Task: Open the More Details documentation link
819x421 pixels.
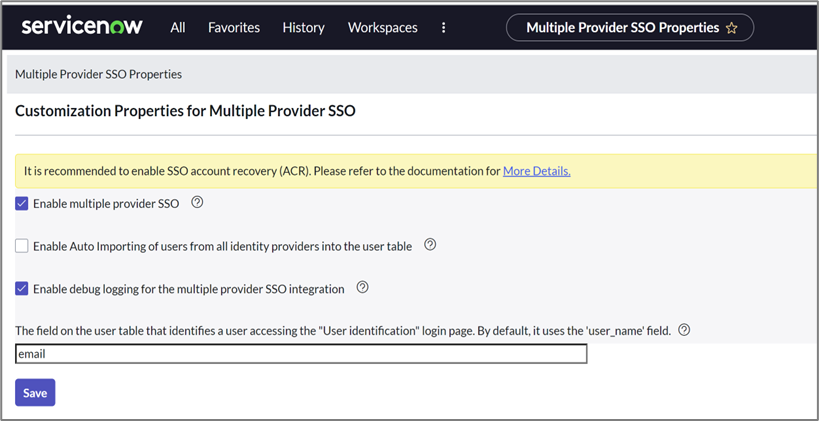Action: pyautogui.click(x=536, y=171)
